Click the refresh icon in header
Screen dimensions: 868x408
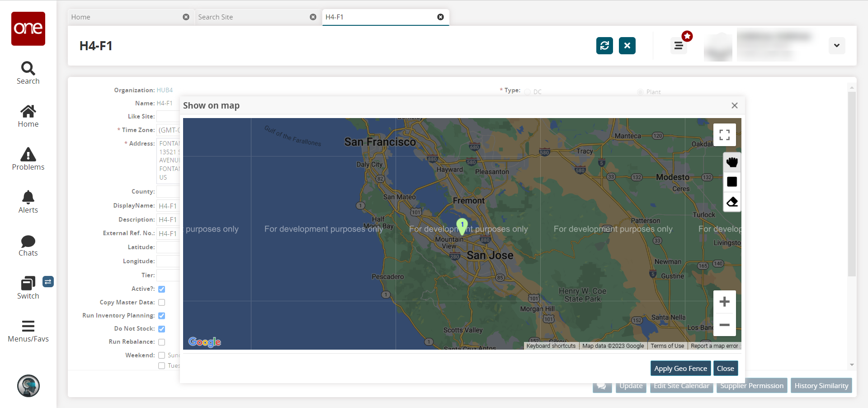604,46
